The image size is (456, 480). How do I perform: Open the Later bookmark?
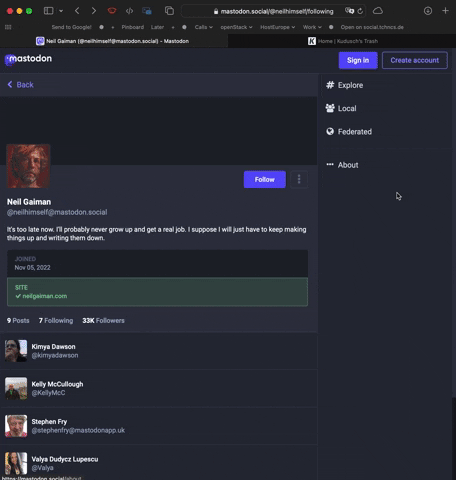pos(157,27)
